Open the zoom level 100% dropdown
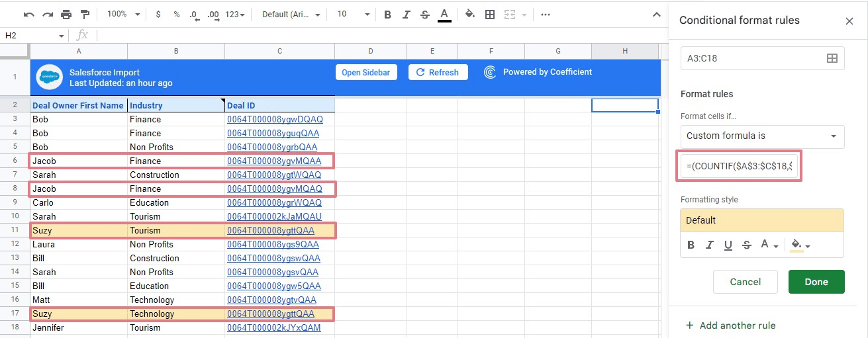868x338 pixels. (x=123, y=15)
